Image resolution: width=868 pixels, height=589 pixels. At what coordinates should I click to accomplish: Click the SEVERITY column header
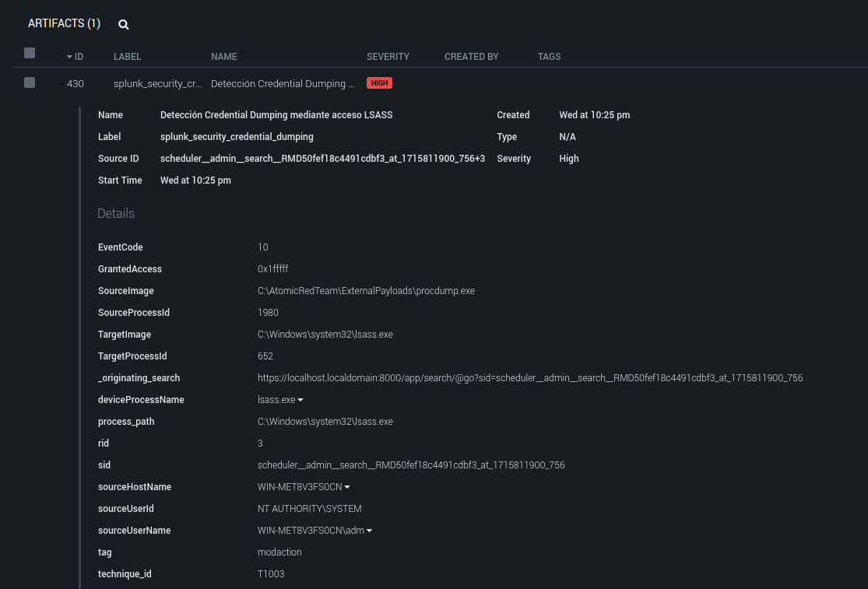[x=388, y=57]
